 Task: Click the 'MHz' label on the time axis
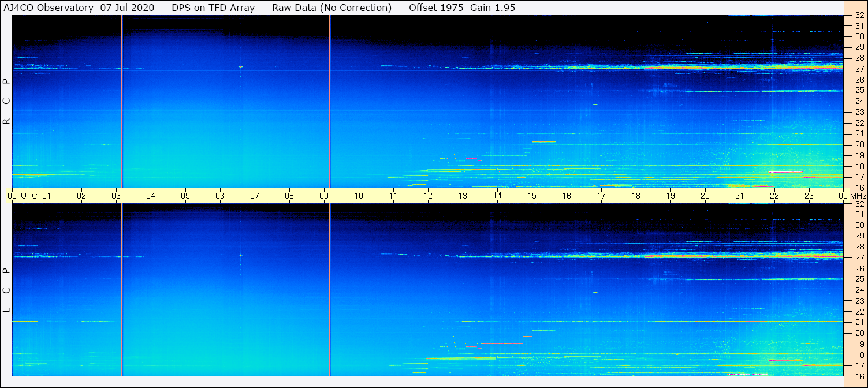[x=859, y=196]
